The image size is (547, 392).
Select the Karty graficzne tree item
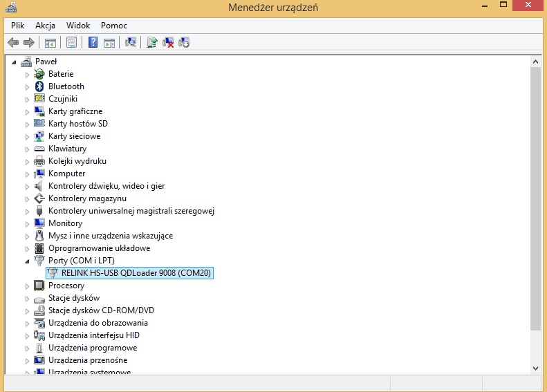point(75,111)
